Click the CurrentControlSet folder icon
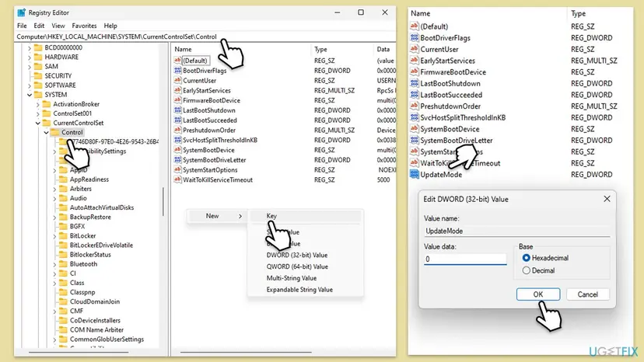Screen dimensions: 644x362 47,124
